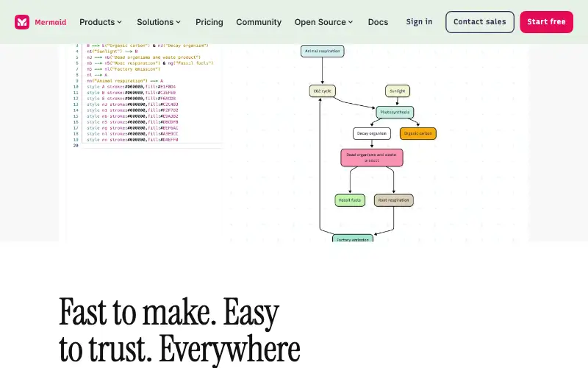The height and width of the screenshot is (368, 588).
Task: Select the orange Organic carbon node
Action: pos(418,133)
